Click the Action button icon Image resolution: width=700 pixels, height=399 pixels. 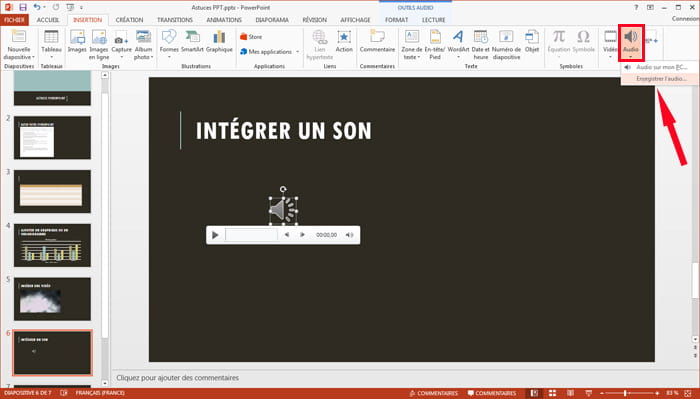click(344, 42)
